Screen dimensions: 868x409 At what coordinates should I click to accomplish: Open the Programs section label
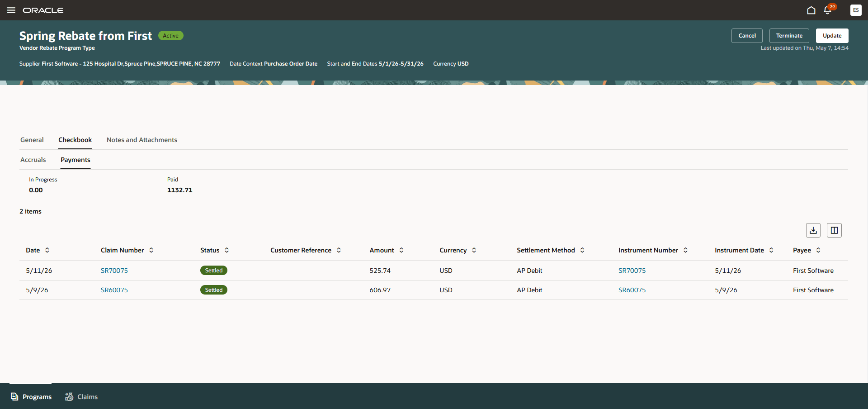37,397
